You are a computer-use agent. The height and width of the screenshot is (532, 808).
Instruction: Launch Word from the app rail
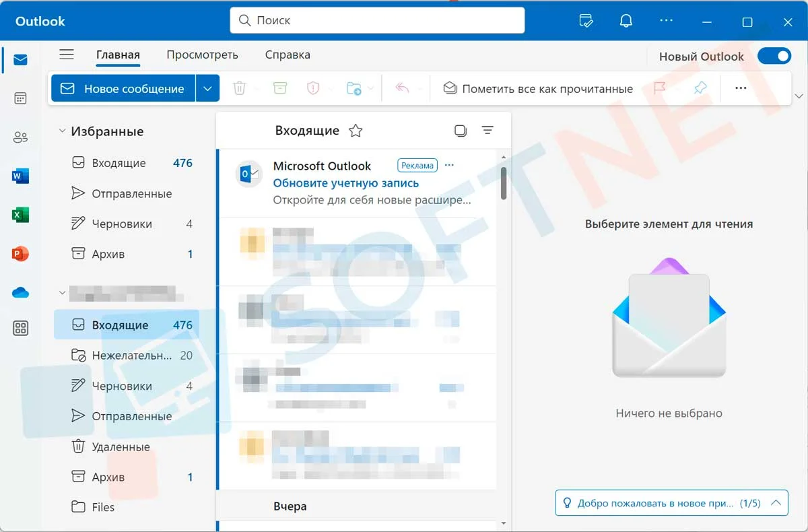point(20,176)
